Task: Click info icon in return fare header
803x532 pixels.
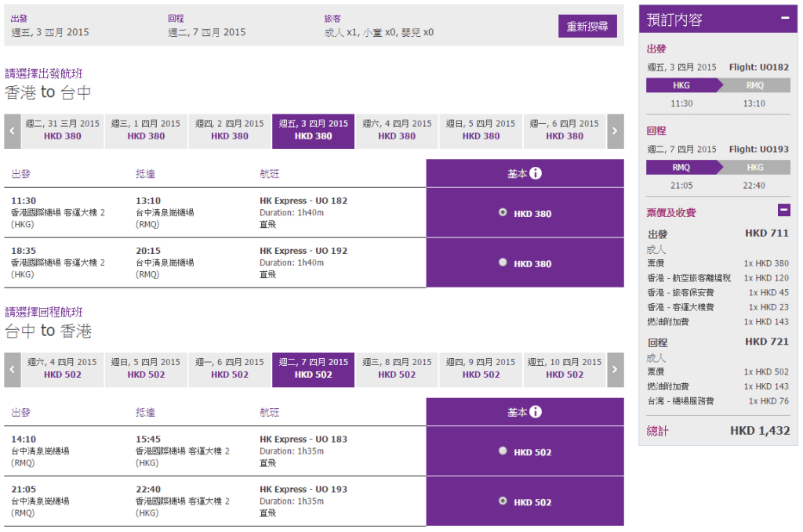Action: pos(536,412)
